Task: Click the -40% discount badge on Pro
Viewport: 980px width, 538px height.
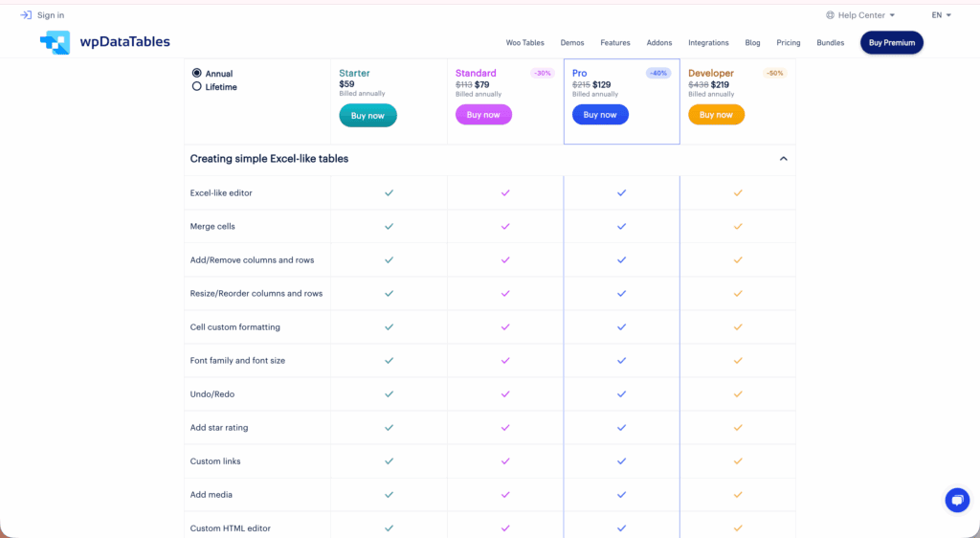Action: [658, 73]
